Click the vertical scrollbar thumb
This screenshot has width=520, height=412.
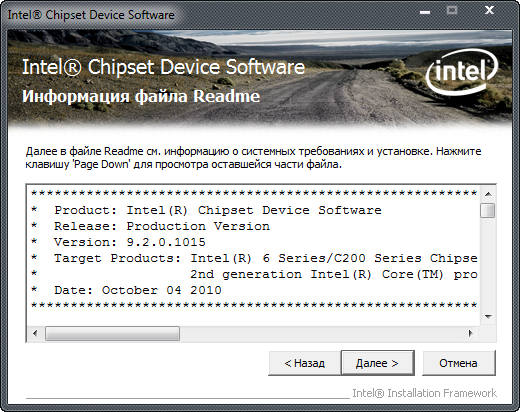click(x=488, y=211)
